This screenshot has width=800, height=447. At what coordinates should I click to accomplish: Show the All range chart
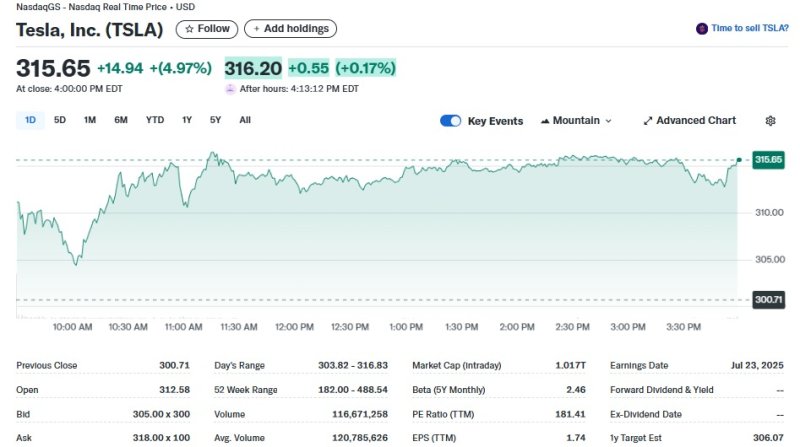point(245,120)
